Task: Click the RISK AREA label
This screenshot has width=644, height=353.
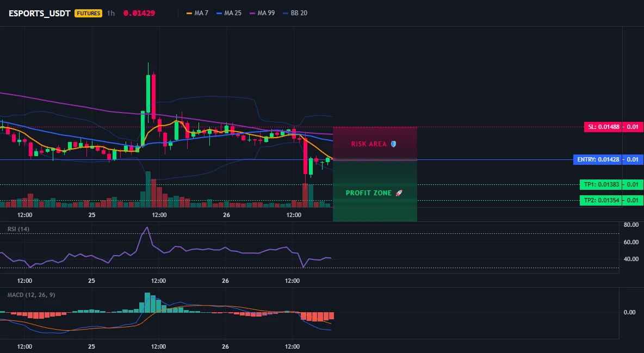Action: click(x=369, y=144)
